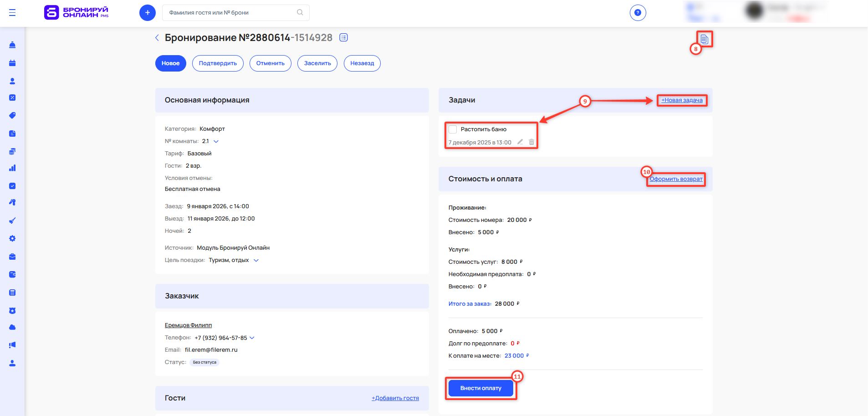Click the coins stack icon in sidebar
The width and height of the screenshot is (868, 416).
point(12,151)
